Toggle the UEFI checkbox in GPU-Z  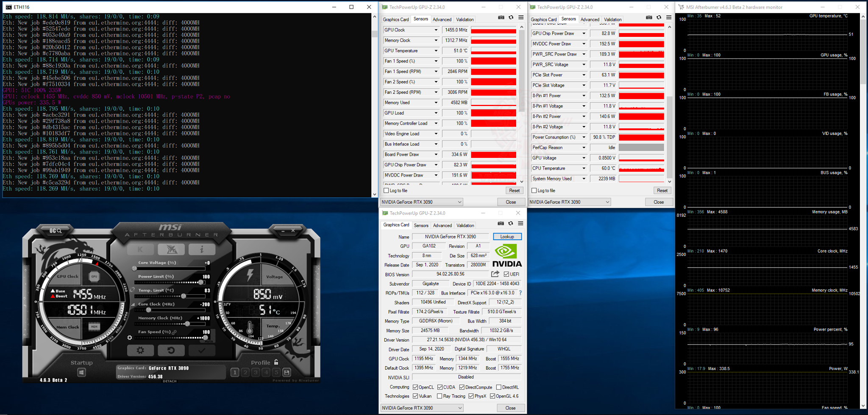(506, 274)
